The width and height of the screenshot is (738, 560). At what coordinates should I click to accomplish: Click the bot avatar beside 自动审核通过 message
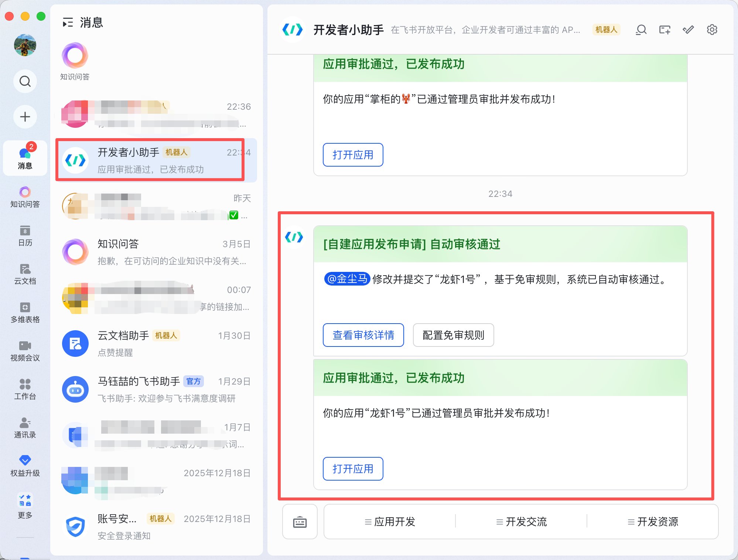pos(294,237)
